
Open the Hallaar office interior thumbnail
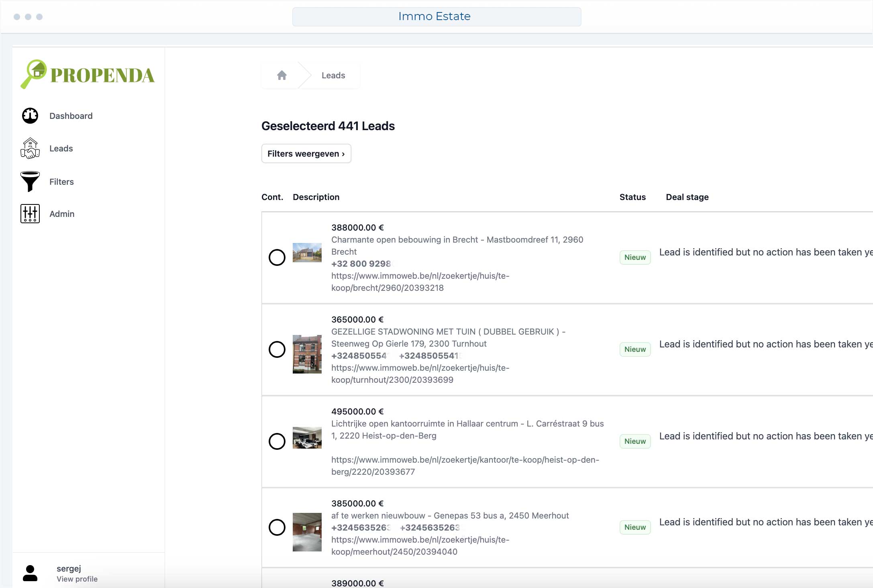[307, 438]
